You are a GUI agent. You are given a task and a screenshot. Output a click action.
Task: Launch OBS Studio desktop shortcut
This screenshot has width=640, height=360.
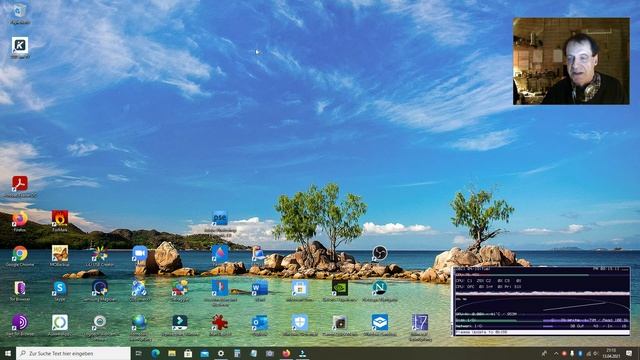point(380,253)
